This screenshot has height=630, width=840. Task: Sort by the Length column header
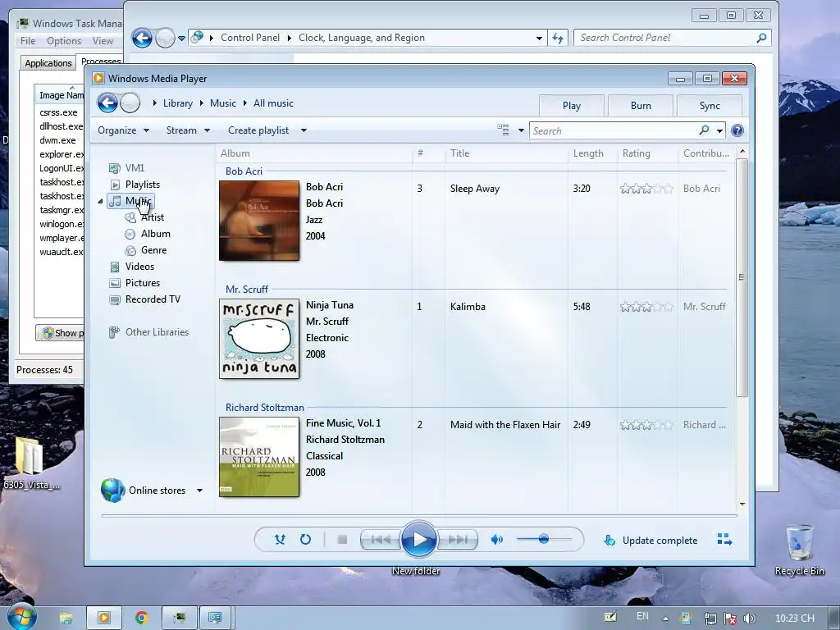pos(588,153)
